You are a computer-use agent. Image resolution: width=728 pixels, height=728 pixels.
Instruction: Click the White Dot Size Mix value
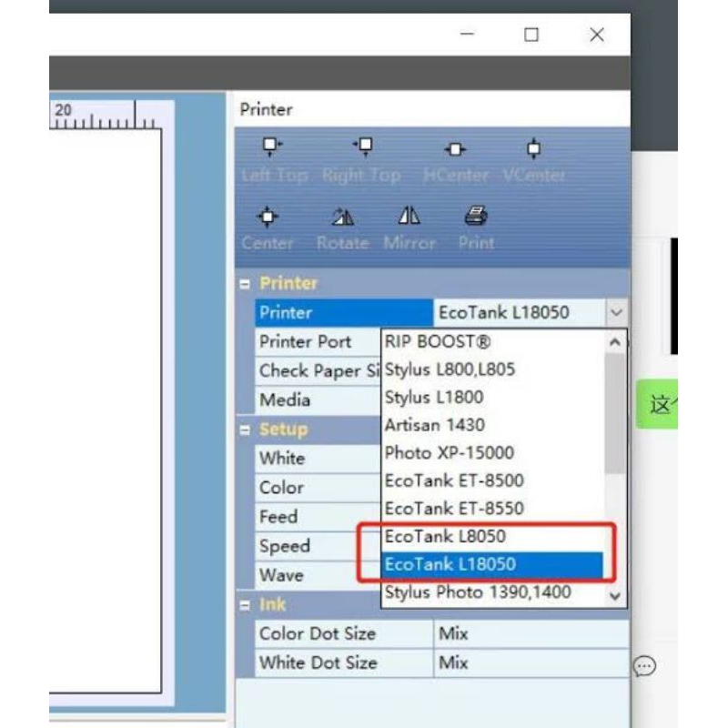pos(531,663)
